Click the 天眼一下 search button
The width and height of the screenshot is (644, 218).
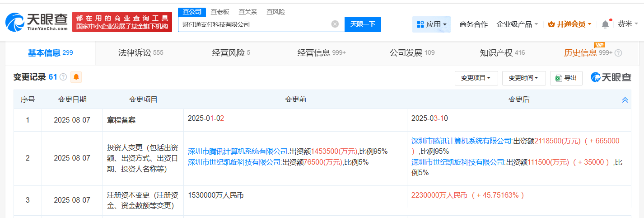[363, 24]
